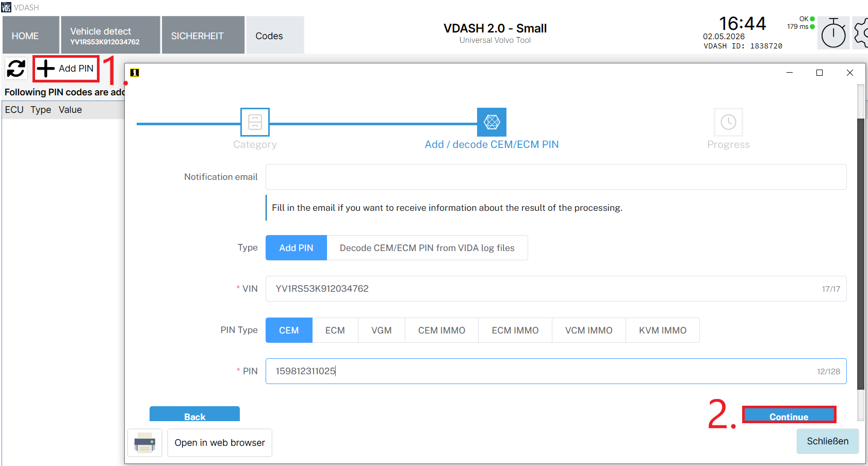This screenshot has width=868, height=466.
Task: Click the Add / decode CEM/ECM PIN step label
Action: point(492,145)
